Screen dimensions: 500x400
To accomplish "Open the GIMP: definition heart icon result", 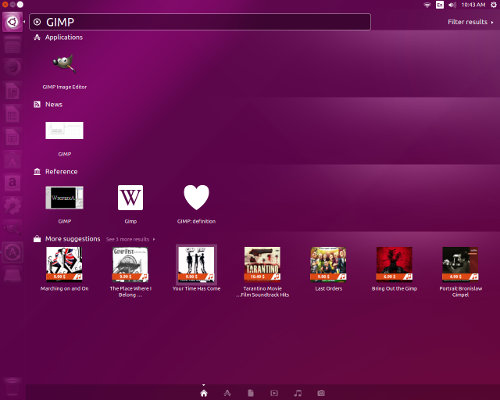I will (x=196, y=197).
